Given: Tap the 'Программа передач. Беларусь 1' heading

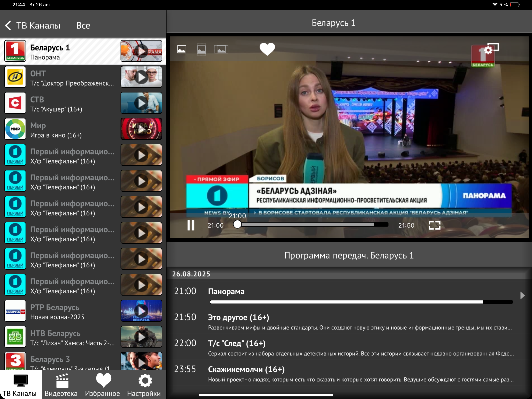Looking at the screenshot, I should tap(349, 255).
